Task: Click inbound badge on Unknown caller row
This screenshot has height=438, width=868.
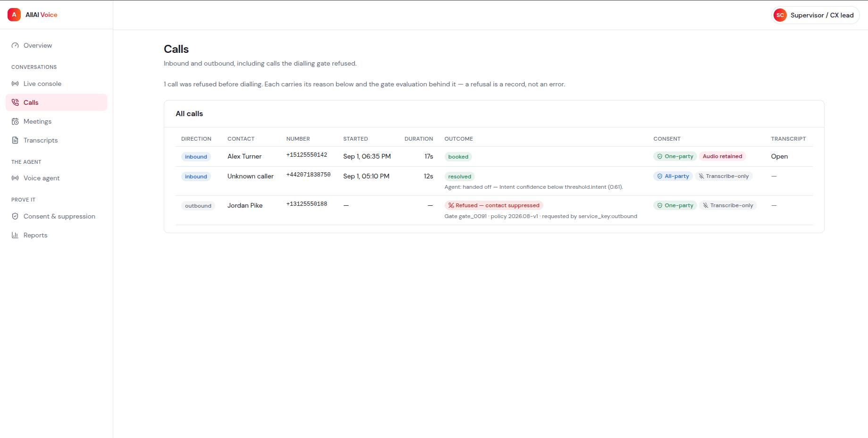Action: (x=196, y=177)
